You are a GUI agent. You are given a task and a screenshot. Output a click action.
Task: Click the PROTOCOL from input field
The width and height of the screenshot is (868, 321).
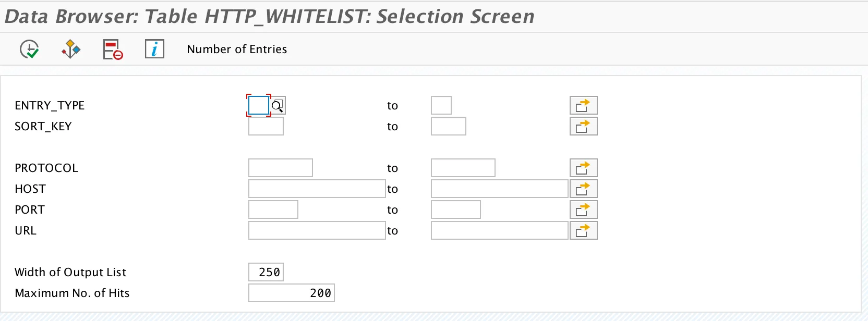[x=281, y=168]
